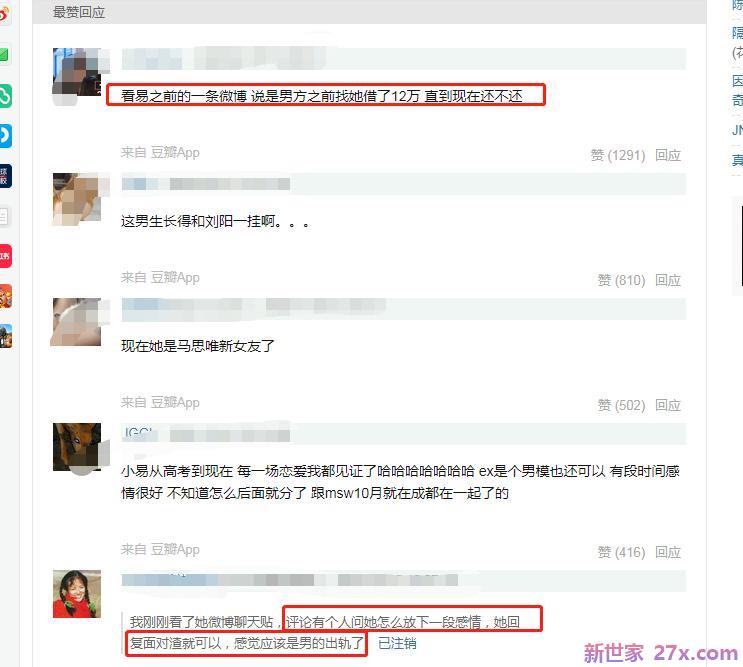Open the green cloud-link sidebar icon
Image resolution: width=743 pixels, height=667 pixels.
(x=5, y=96)
